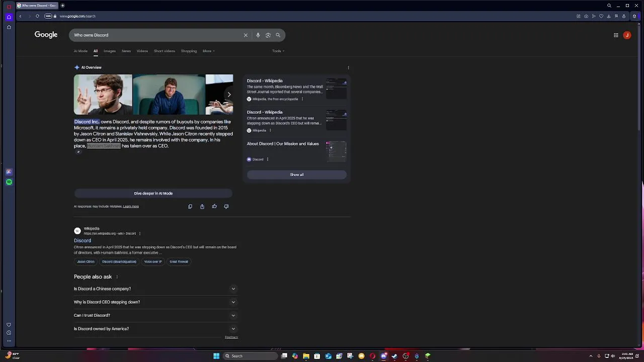Open the Feedback link under questions
Image resolution: width=644 pixels, height=362 pixels.
(231, 337)
